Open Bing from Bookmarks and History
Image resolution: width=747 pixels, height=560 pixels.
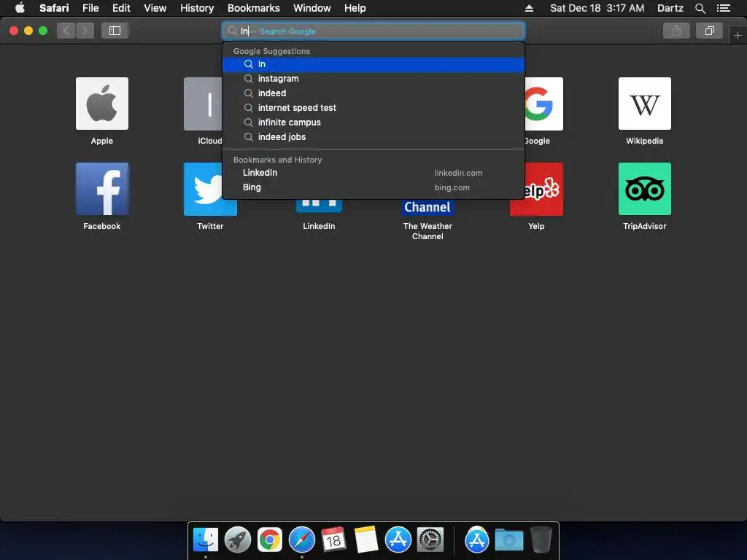tap(373, 187)
